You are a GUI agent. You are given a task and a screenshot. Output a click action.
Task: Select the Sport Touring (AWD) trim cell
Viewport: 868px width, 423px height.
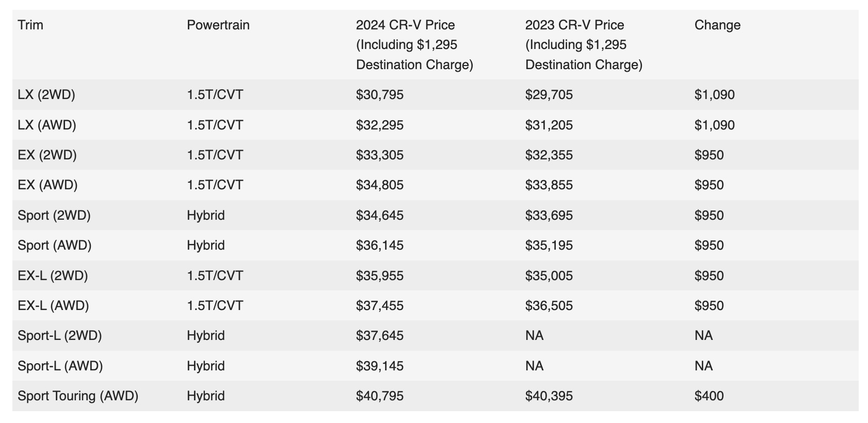pos(78,396)
